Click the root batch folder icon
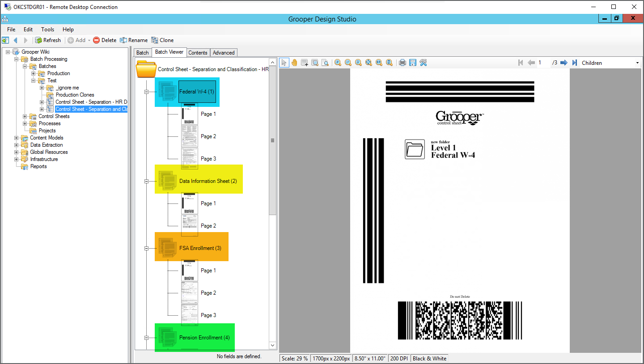Screen dimensions: 644x364 pos(146,69)
